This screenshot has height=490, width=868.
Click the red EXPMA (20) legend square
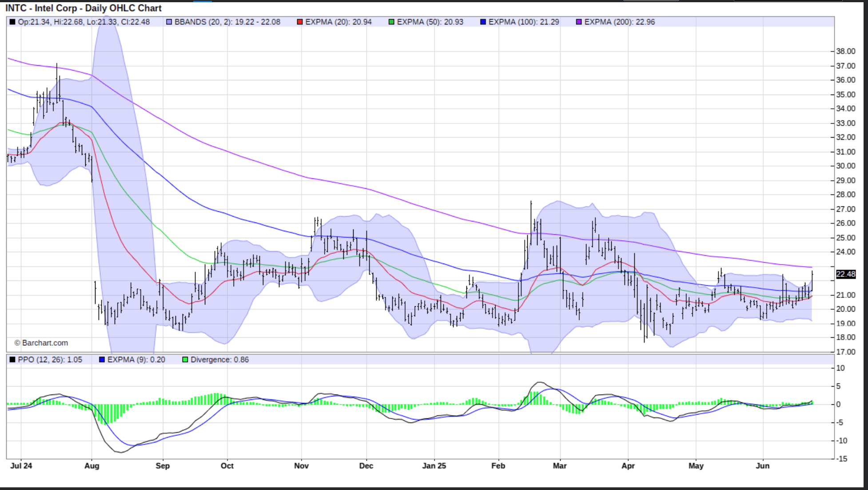(300, 22)
